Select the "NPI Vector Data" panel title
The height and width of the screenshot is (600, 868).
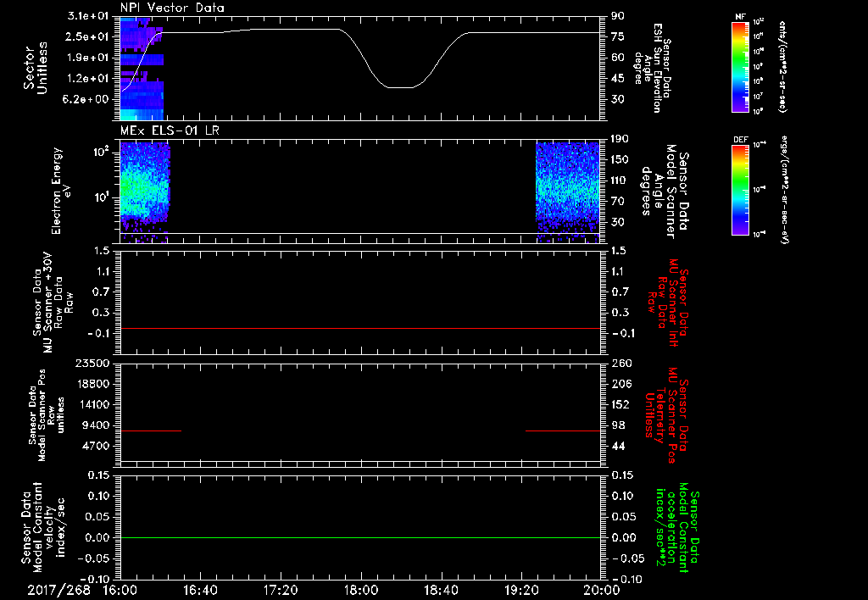click(x=172, y=8)
